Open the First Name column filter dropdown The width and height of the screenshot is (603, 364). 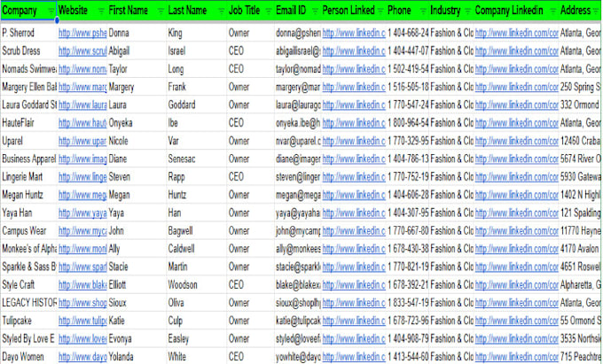[161, 12]
